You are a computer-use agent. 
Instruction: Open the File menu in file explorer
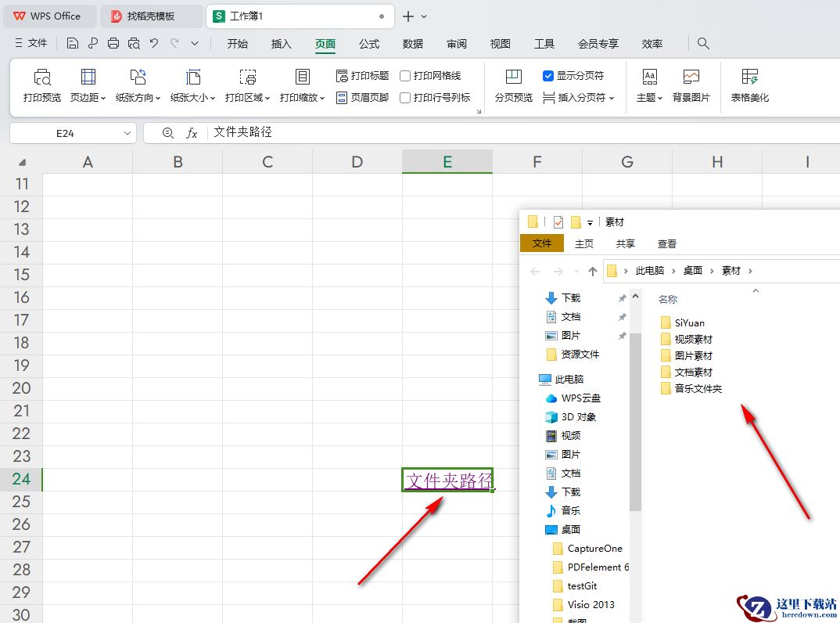pyautogui.click(x=542, y=243)
